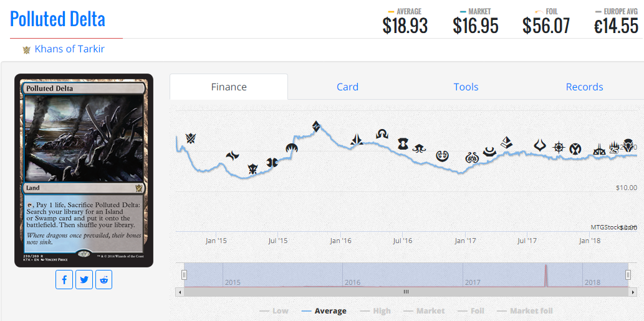
Task: Click the Polluted Delta card image
Action: click(x=84, y=170)
